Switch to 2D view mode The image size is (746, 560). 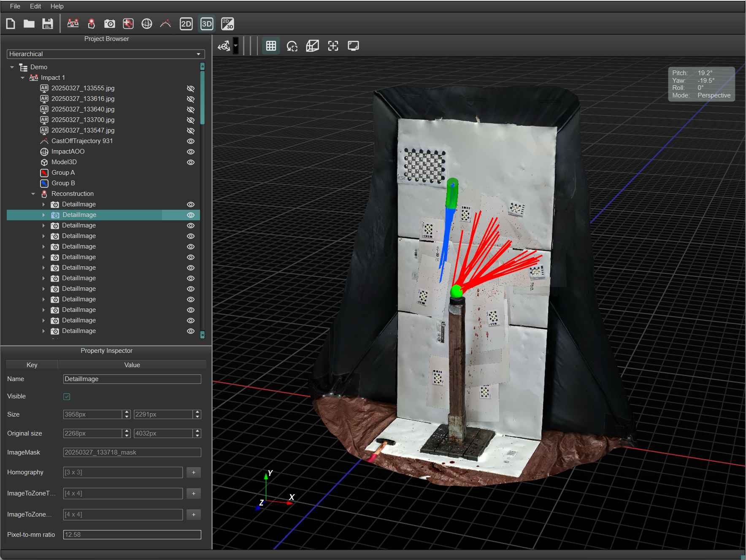click(186, 24)
